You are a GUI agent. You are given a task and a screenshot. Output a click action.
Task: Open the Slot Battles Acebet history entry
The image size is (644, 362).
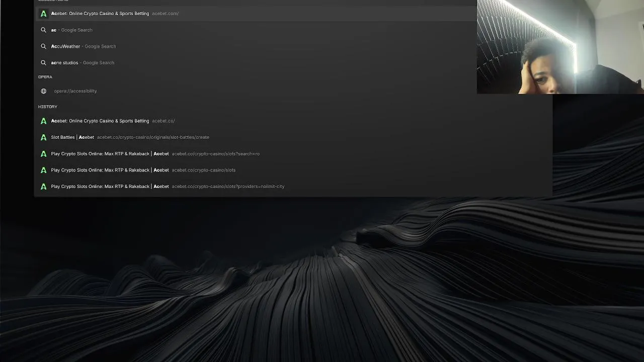293,137
